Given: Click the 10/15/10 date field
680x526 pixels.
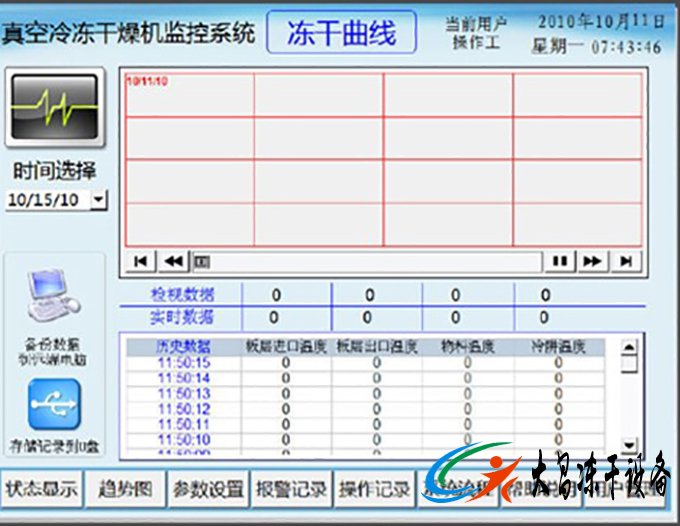Looking at the screenshot, I should (x=48, y=200).
